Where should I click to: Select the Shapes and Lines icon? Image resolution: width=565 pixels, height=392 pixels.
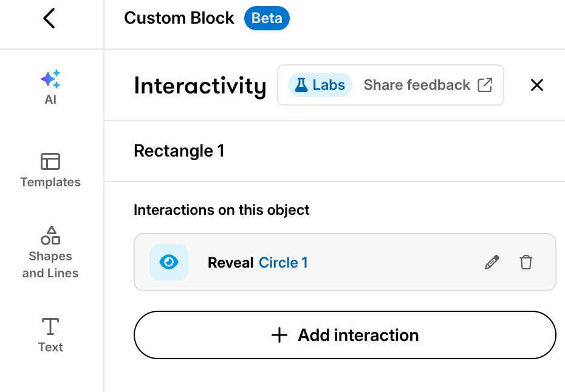(50, 235)
